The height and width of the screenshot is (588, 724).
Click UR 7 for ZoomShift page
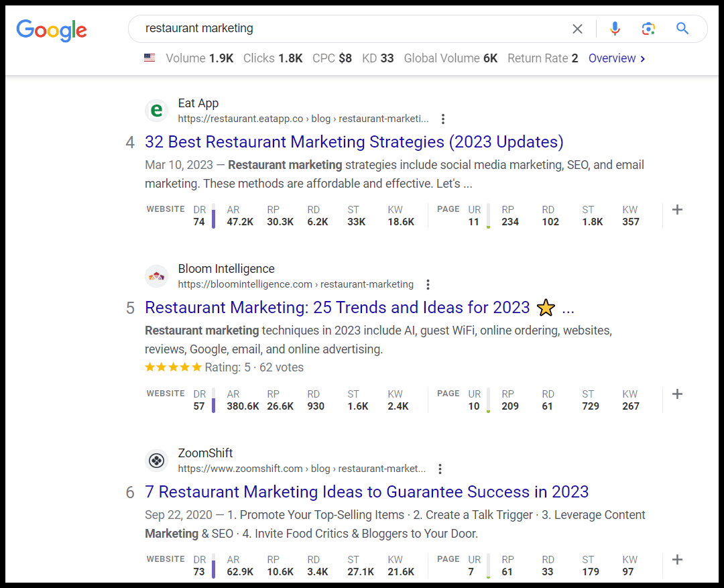tap(474, 566)
